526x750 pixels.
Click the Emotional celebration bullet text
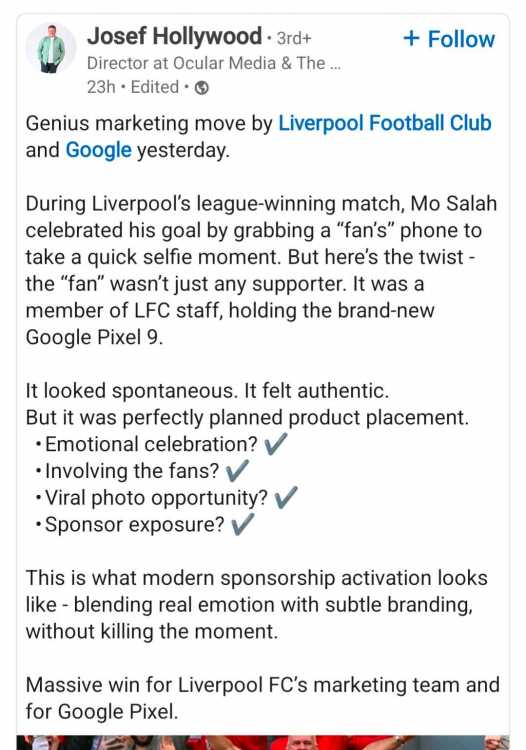pyautogui.click(x=151, y=444)
